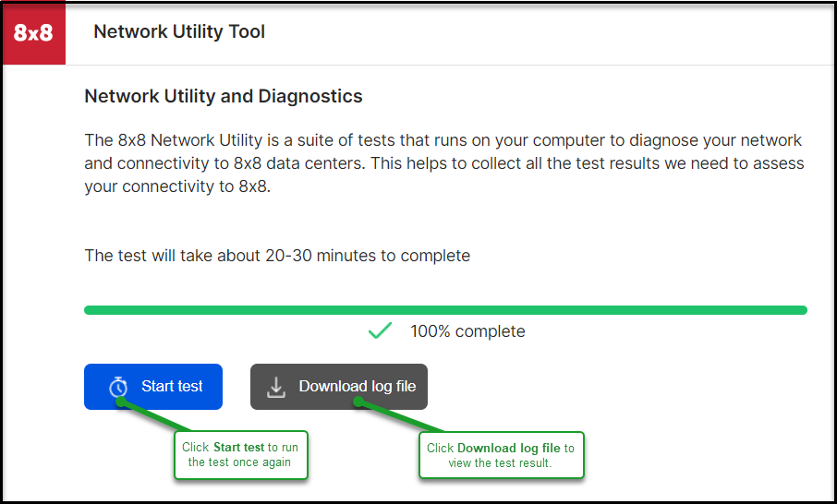Click 'The test will take about 20-30 minutes' text
The image size is (837, 504).
[x=277, y=256]
